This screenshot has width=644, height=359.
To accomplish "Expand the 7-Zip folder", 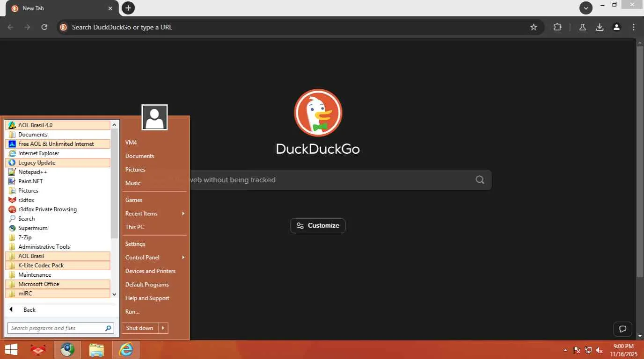I will click(x=58, y=237).
